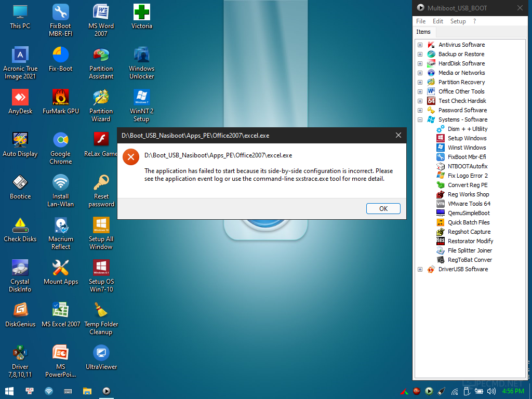Open File Explorer from the taskbar

click(87, 391)
